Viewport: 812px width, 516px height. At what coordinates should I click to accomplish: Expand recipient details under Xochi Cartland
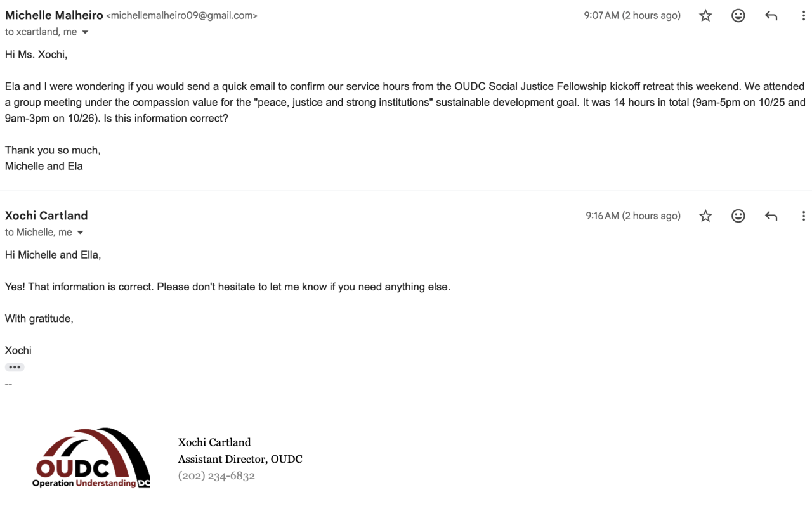80,233
